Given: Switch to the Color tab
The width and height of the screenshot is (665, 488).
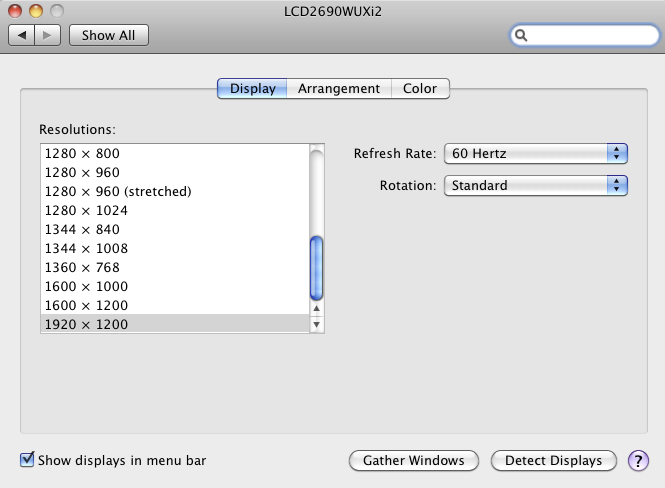Looking at the screenshot, I should pos(420,89).
